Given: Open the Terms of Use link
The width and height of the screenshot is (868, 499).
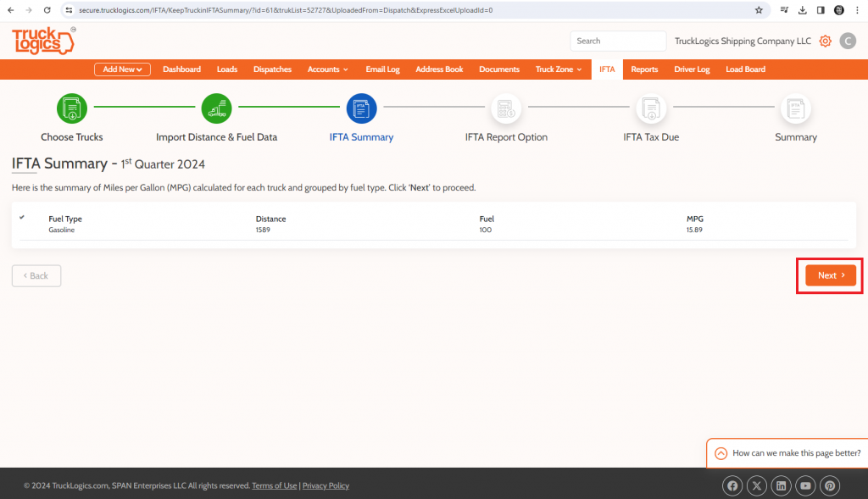Looking at the screenshot, I should coord(275,485).
